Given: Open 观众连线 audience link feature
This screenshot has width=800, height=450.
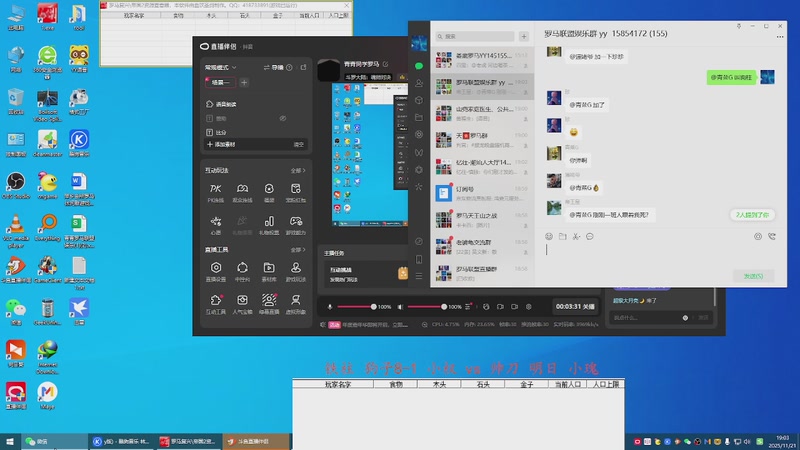Looking at the screenshot, I should 242,193.
